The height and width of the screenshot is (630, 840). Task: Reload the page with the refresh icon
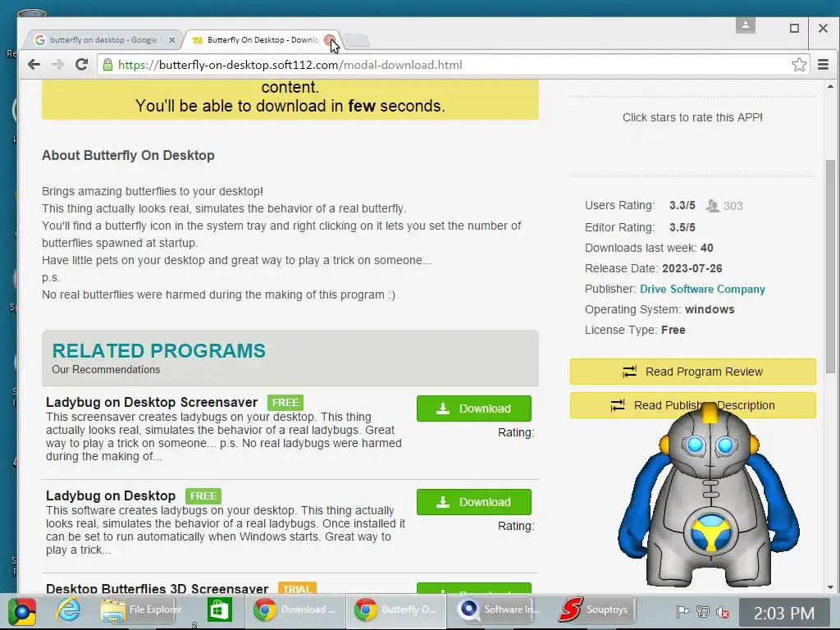81,65
